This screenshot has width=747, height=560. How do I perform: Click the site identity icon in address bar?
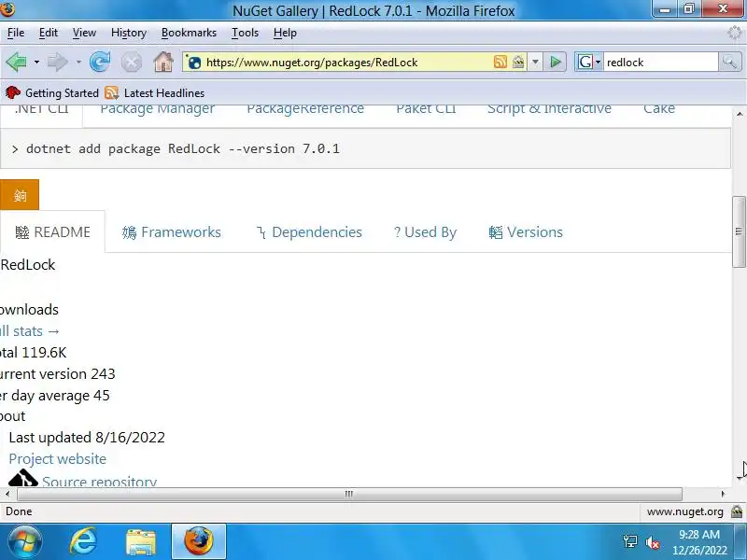point(194,63)
